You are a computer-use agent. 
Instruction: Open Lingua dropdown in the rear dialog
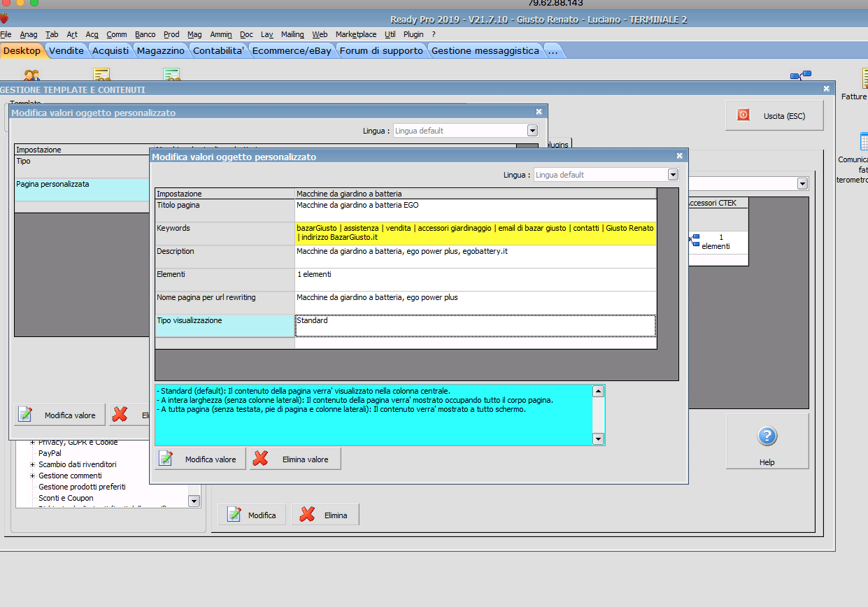532,131
